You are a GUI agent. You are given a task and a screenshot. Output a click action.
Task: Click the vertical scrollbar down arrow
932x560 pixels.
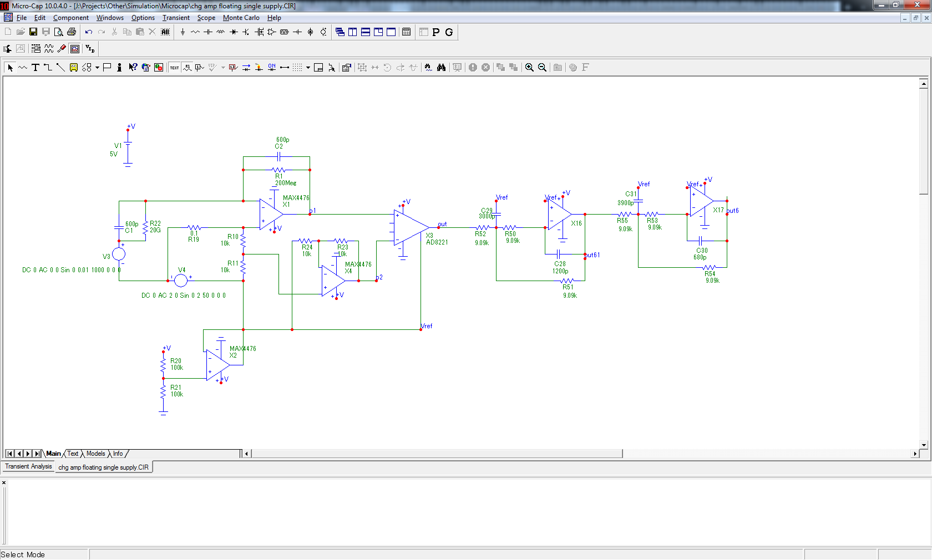tap(924, 445)
